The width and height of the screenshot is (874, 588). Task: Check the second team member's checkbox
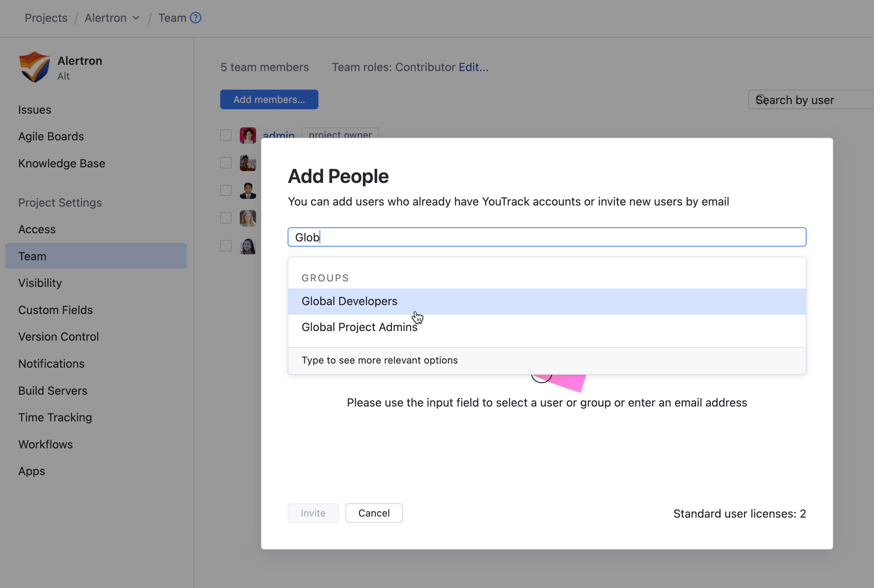point(225,163)
